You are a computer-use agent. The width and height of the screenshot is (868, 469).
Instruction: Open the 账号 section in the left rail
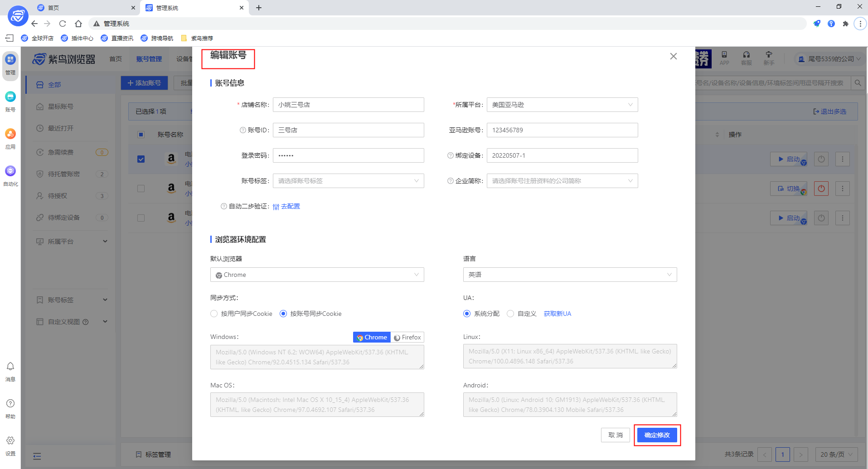[x=10, y=102]
